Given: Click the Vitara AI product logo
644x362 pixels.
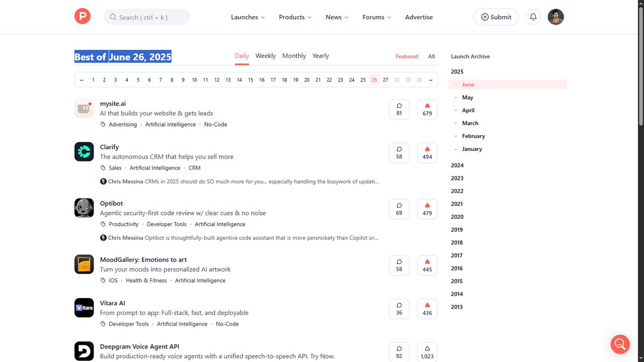Looking at the screenshot, I should coord(84,307).
